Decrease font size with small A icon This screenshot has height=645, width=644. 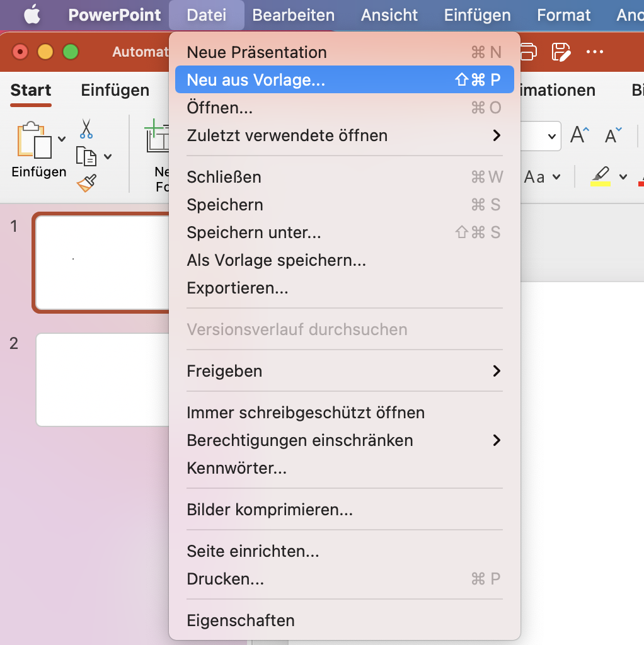(612, 135)
